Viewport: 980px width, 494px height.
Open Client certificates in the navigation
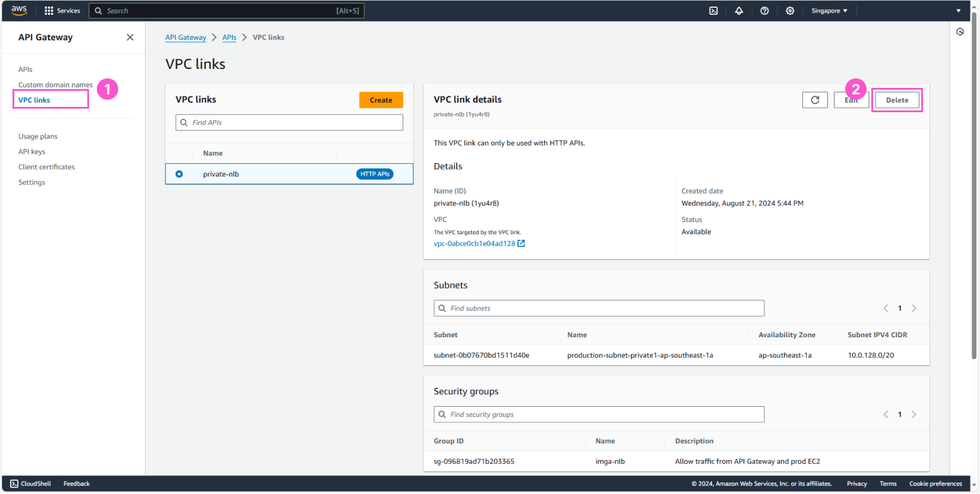pyautogui.click(x=47, y=167)
